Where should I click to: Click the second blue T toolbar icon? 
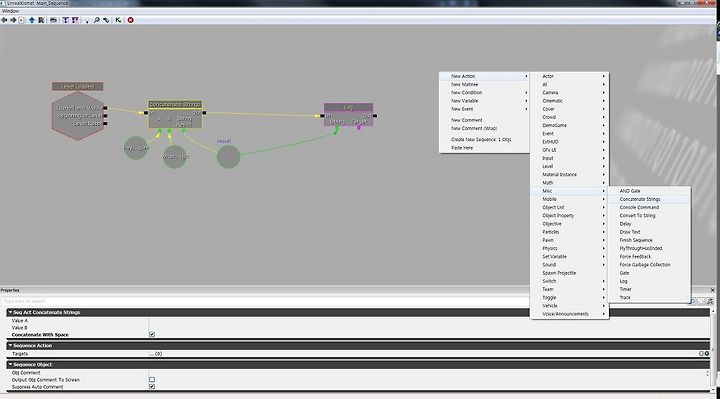[75, 20]
